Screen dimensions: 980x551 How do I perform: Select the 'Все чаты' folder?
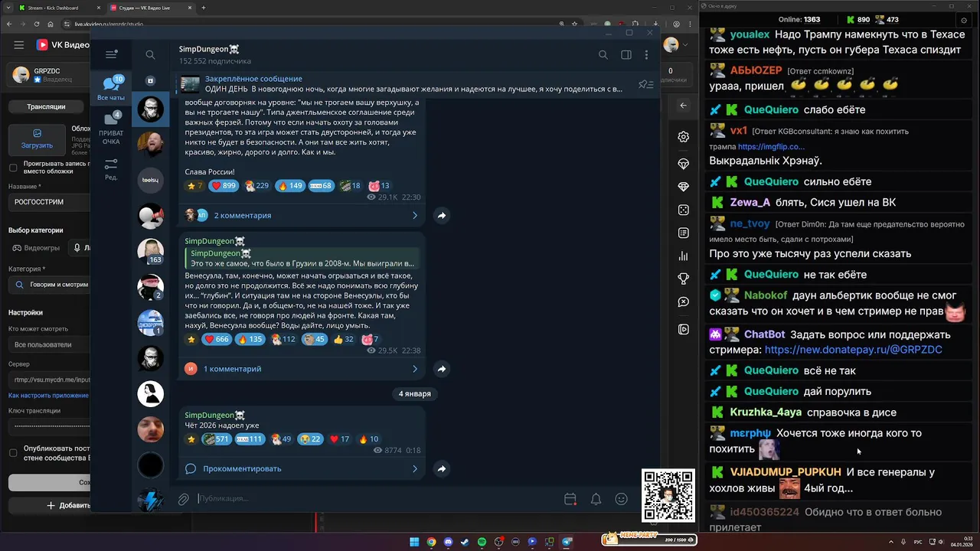[111, 89]
